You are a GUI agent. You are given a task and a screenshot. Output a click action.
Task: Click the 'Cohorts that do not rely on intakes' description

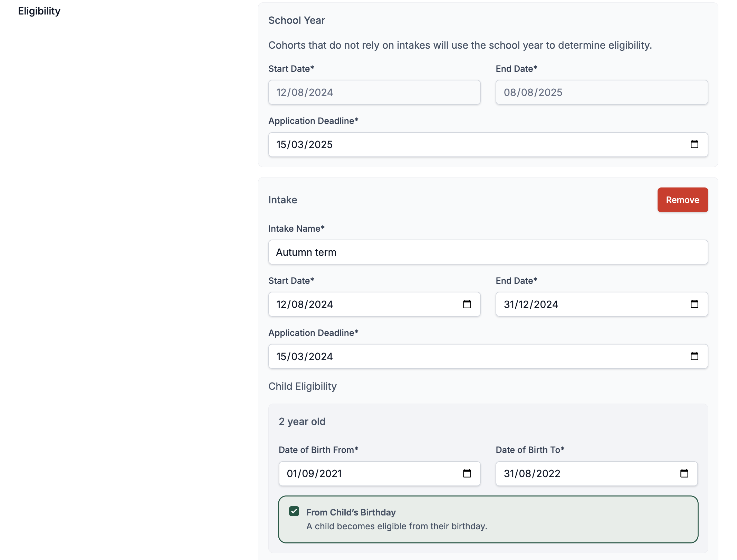pyautogui.click(x=460, y=45)
